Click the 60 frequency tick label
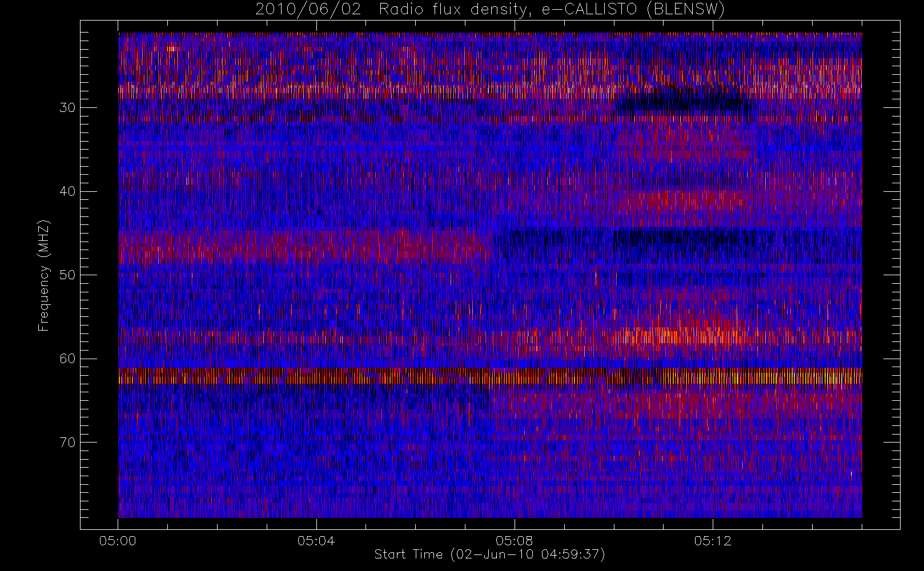This screenshot has width=924, height=571. [67, 359]
